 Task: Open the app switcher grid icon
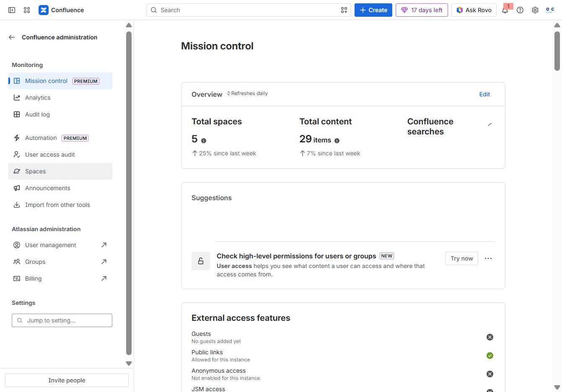(27, 10)
